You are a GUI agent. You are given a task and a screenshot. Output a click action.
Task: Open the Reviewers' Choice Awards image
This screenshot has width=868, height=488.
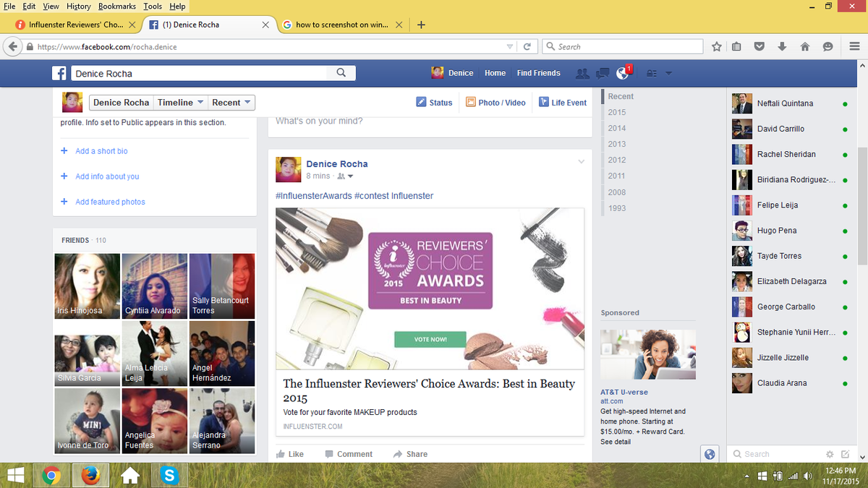(x=430, y=288)
